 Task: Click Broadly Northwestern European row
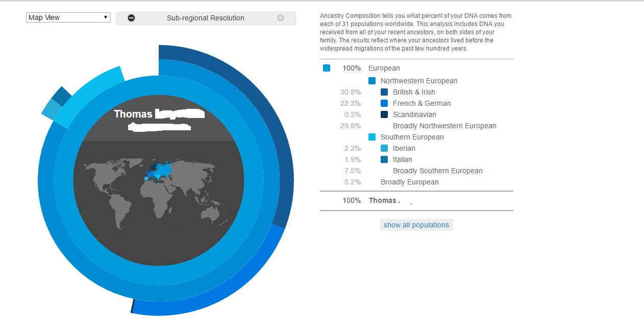click(416, 126)
